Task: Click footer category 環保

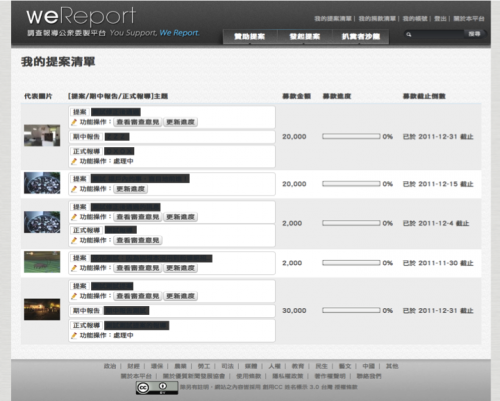Action: point(157,366)
